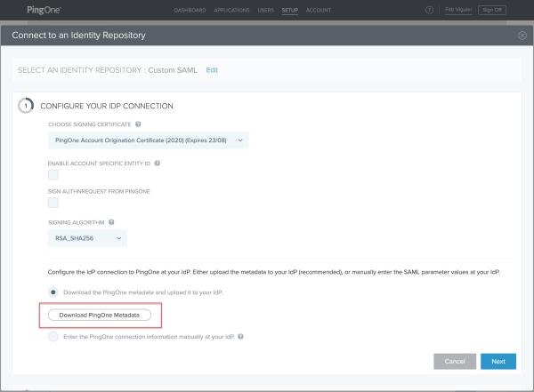Open the help question mark icon in header
The height and width of the screenshot is (392, 534).
pyautogui.click(x=429, y=10)
